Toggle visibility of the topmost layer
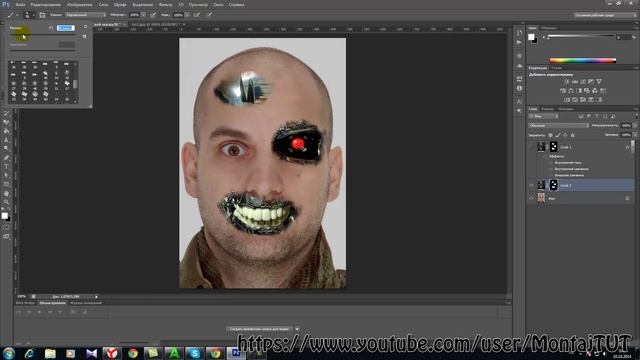This screenshot has height=360, width=640. coord(531,147)
